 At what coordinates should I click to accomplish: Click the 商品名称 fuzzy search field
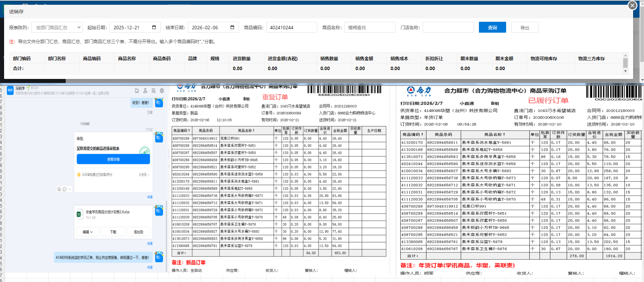point(370,28)
